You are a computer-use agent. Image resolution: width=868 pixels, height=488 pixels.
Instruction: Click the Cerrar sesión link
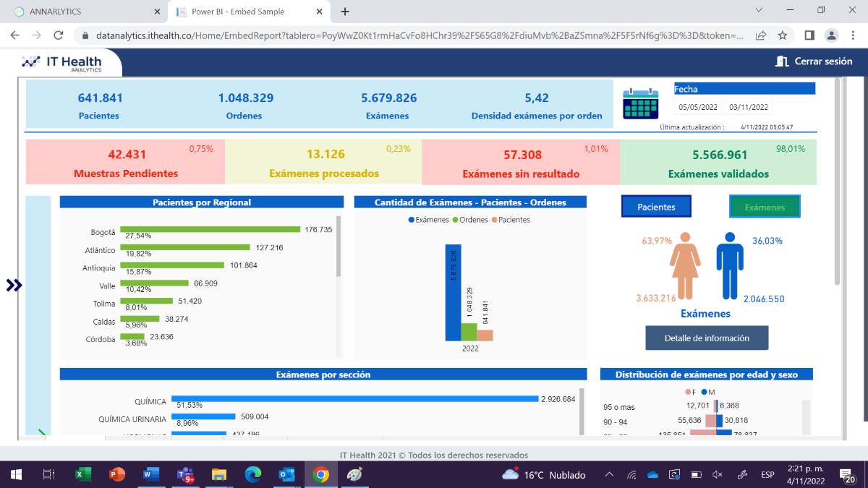click(823, 61)
